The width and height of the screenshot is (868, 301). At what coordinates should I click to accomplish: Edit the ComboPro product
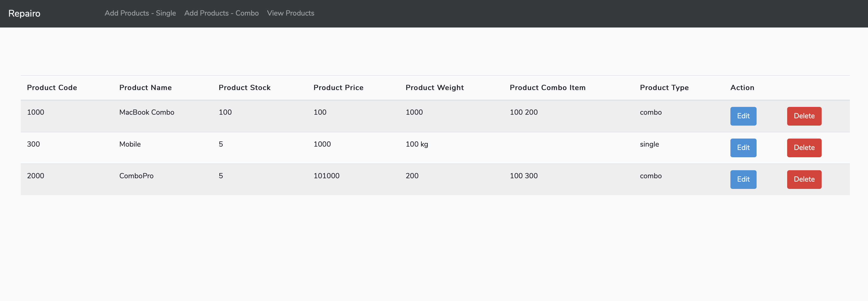(743, 179)
